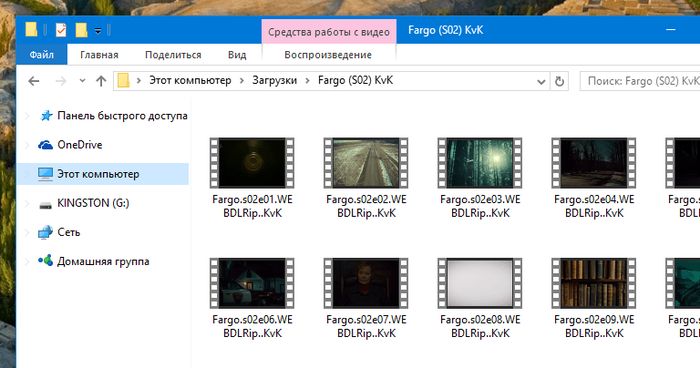Click file name Fargo.s02e03.WEBDLRip..KvK
The height and width of the screenshot is (368, 700).
pos(480,206)
